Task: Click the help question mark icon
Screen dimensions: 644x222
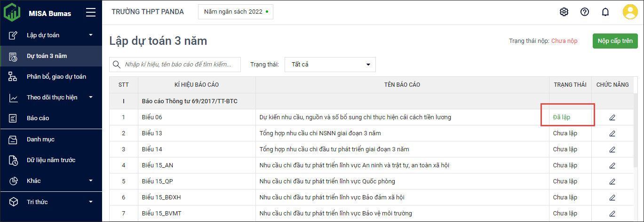Action: click(585, 12)
